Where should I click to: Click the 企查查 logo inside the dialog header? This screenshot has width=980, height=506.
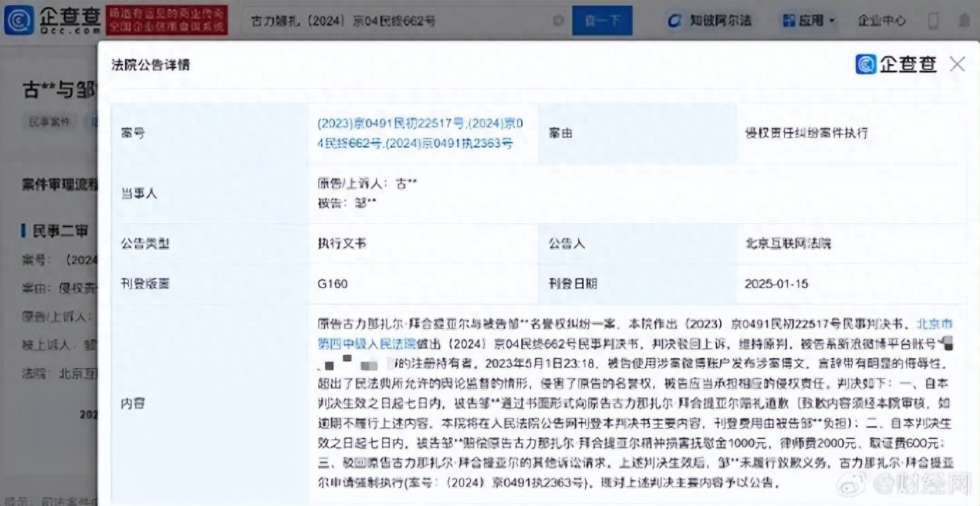(896, 65)
